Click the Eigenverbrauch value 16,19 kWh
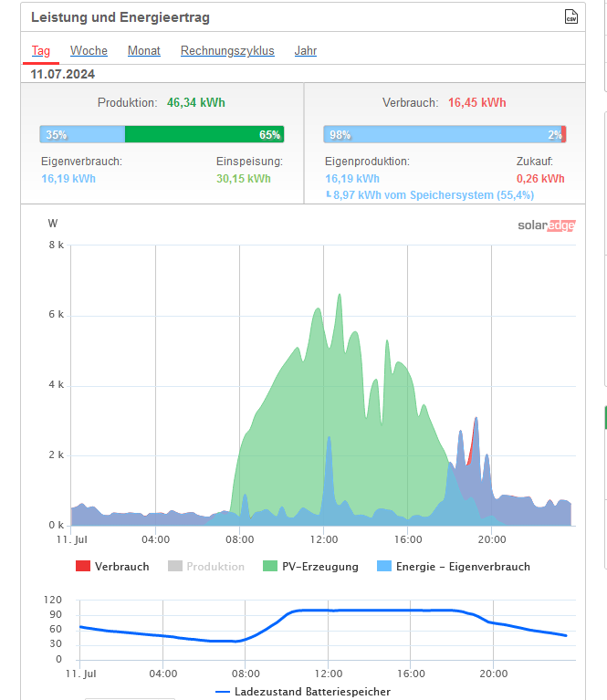This screenshot has height=700, width=607. point(68,179)
